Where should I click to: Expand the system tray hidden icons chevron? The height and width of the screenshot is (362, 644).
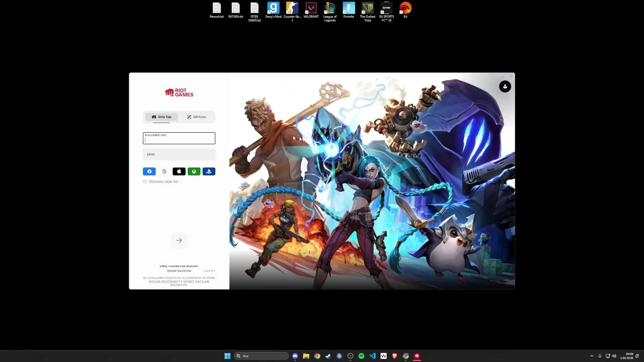tap(592, 356)
